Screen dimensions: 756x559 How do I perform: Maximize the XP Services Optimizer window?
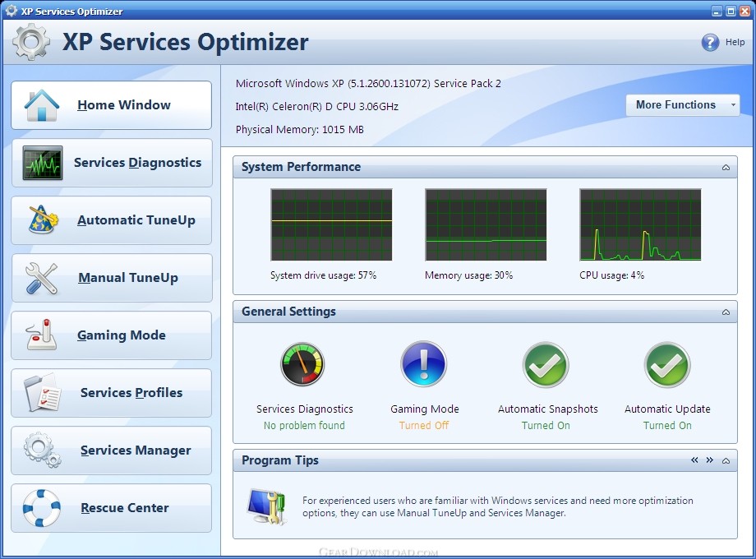[x=731, y=11]
